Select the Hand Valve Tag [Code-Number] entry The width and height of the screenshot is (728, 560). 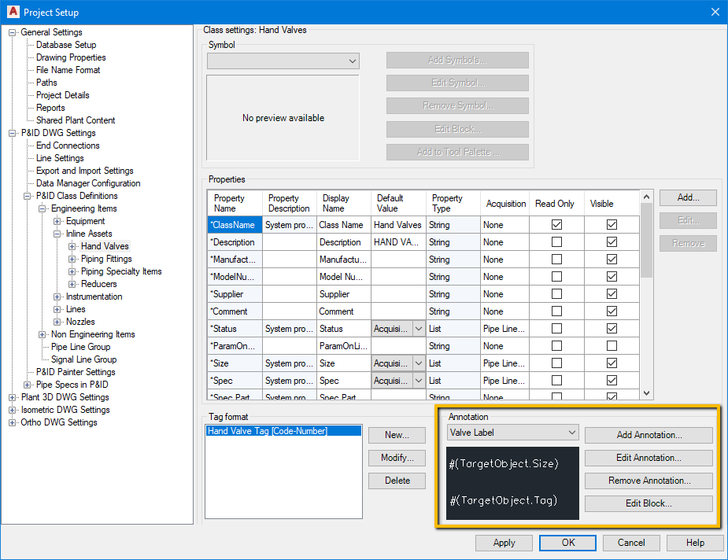click(x=267, y=430)
